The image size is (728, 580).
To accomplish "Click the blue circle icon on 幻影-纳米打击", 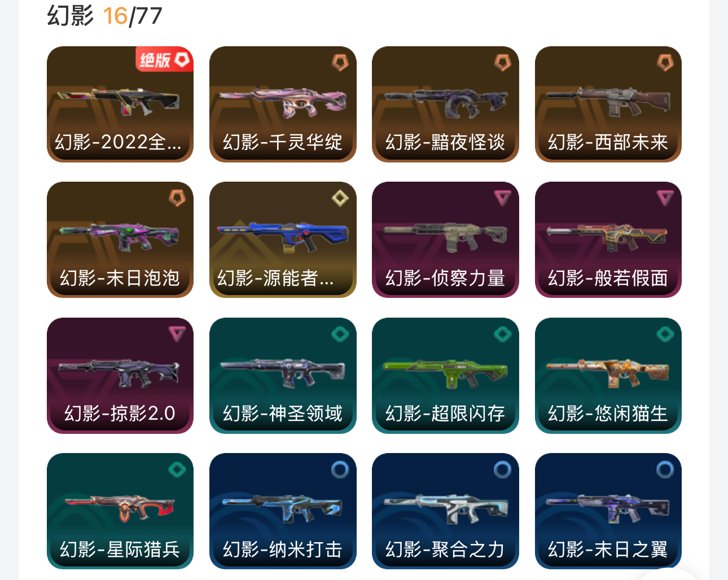I will point(340,469).
